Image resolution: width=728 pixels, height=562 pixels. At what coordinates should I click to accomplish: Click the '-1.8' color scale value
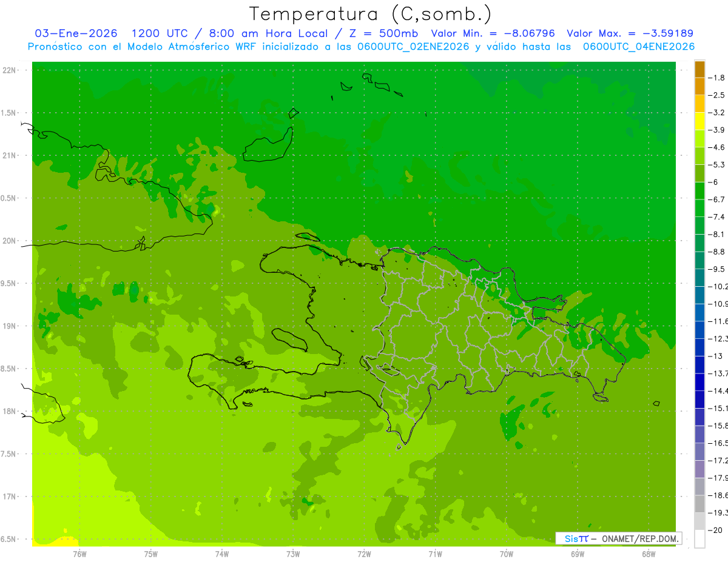click(x=716, y=78)
